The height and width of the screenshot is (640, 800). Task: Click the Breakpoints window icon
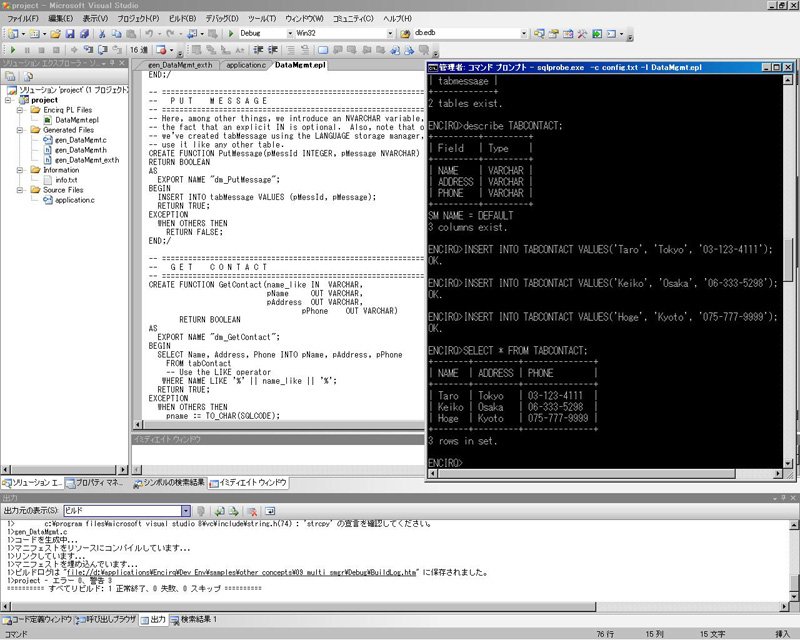tap(161, 50)
